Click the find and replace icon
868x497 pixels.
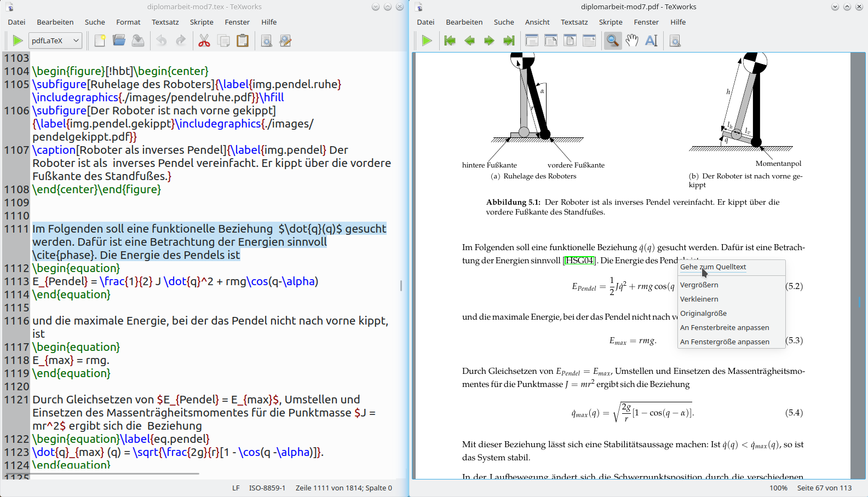pos(285,41)
